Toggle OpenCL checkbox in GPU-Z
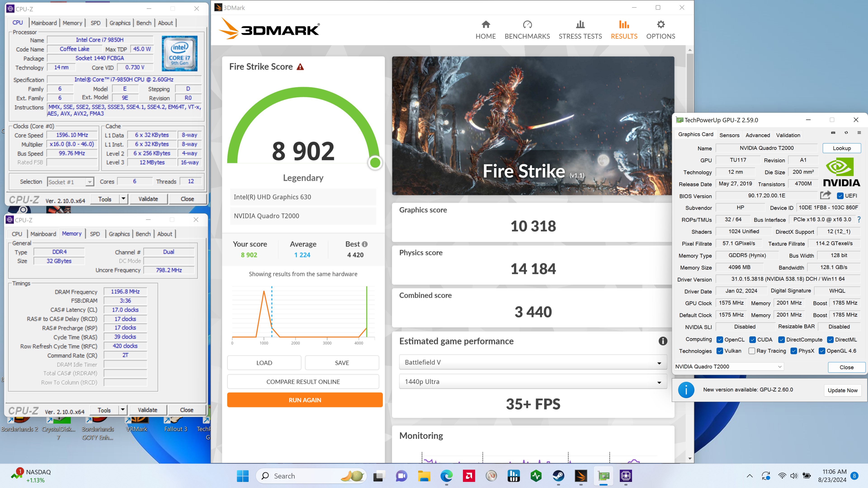 720,340
